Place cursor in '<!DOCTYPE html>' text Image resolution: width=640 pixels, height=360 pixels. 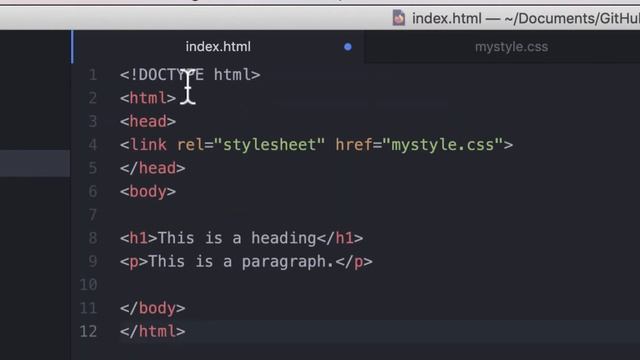(x=190, y=75)
